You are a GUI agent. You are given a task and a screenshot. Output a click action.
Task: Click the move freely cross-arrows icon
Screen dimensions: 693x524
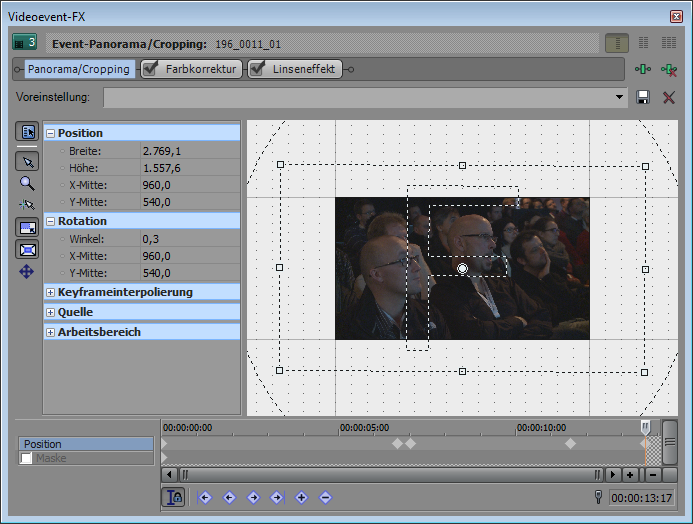pos(27,271)
